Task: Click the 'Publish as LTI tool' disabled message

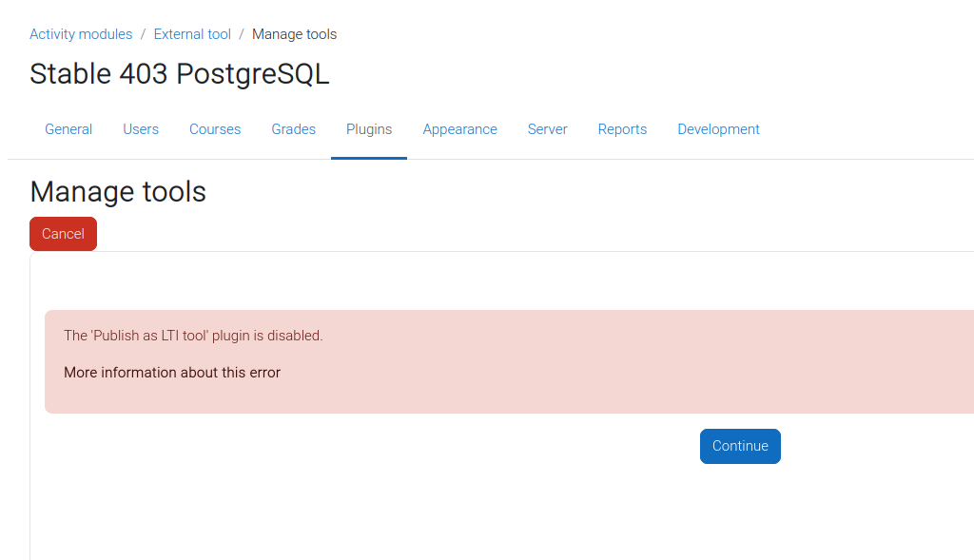Action: pos(193,336)
